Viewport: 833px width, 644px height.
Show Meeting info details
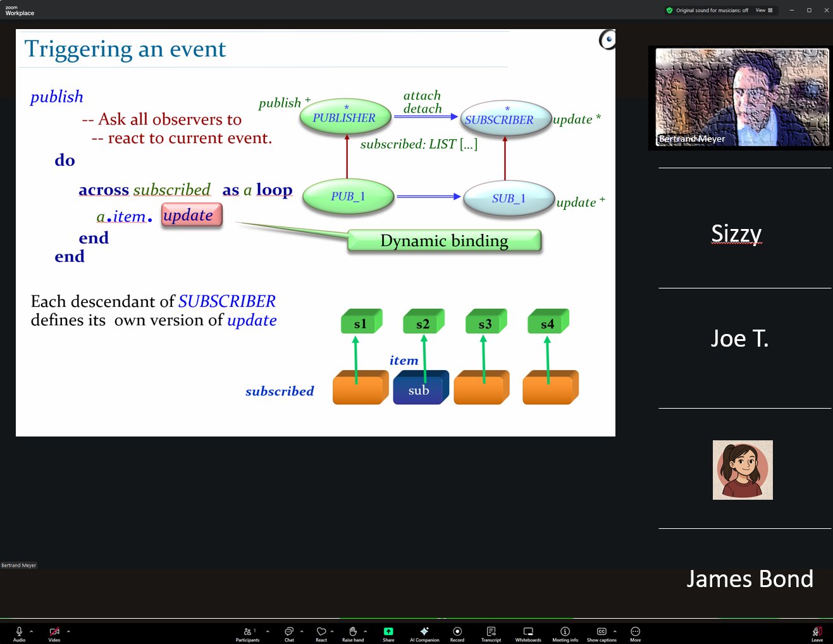[565, 633]
